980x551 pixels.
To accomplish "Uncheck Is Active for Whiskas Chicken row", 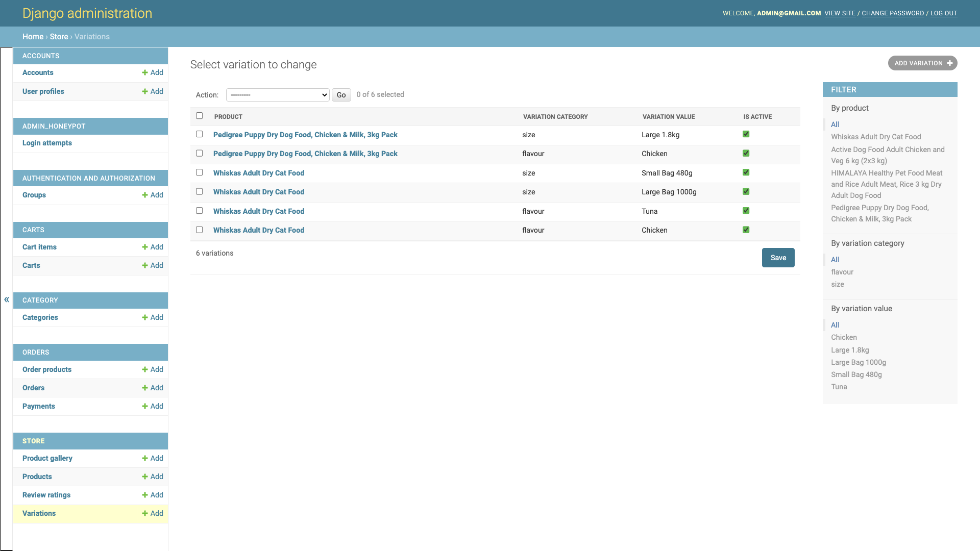I will pyautogui.click(x=746, y=230).
